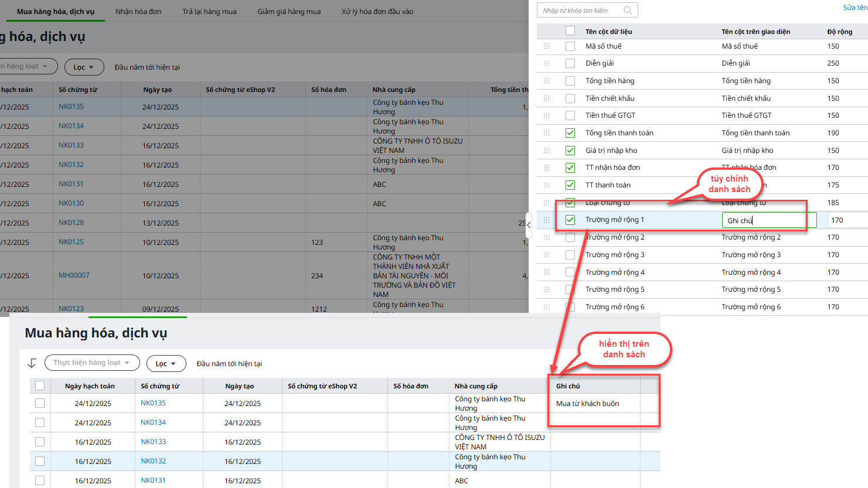868x488 pixels.
Task: Toggle the select-all checkbox in column settings header
Action: point(570,31)
